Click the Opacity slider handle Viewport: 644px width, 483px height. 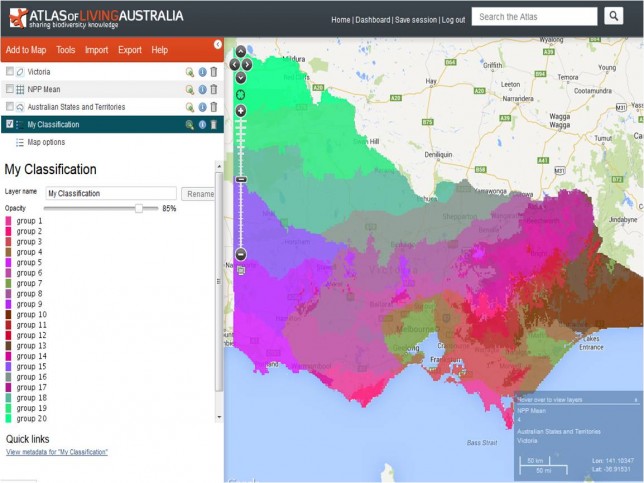(x=139, y=208)
